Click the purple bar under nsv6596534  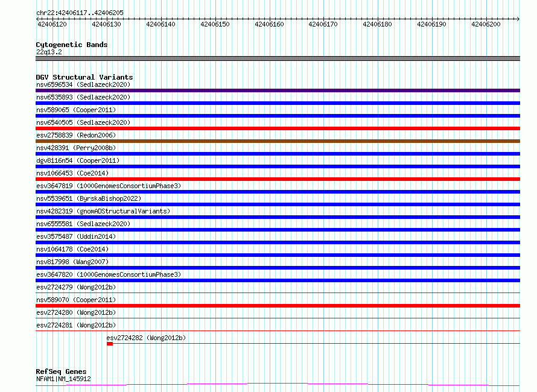[x=278, y=90]
